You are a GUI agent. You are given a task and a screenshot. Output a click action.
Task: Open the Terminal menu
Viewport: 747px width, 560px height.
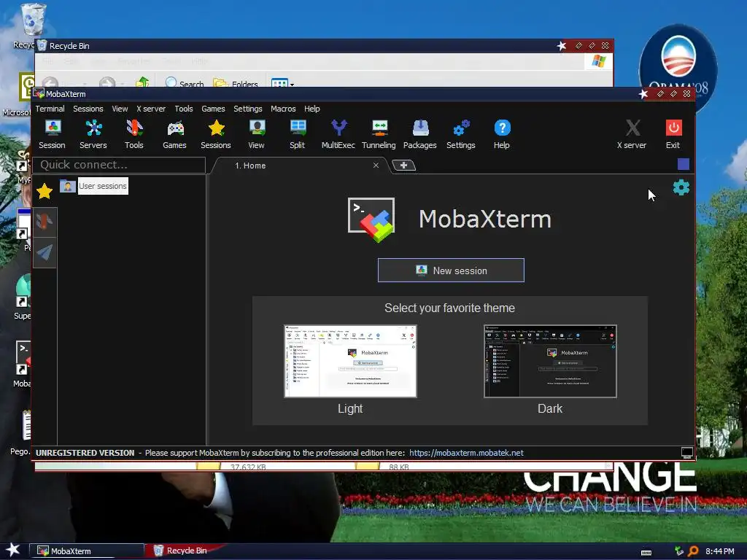coord(50,109)
